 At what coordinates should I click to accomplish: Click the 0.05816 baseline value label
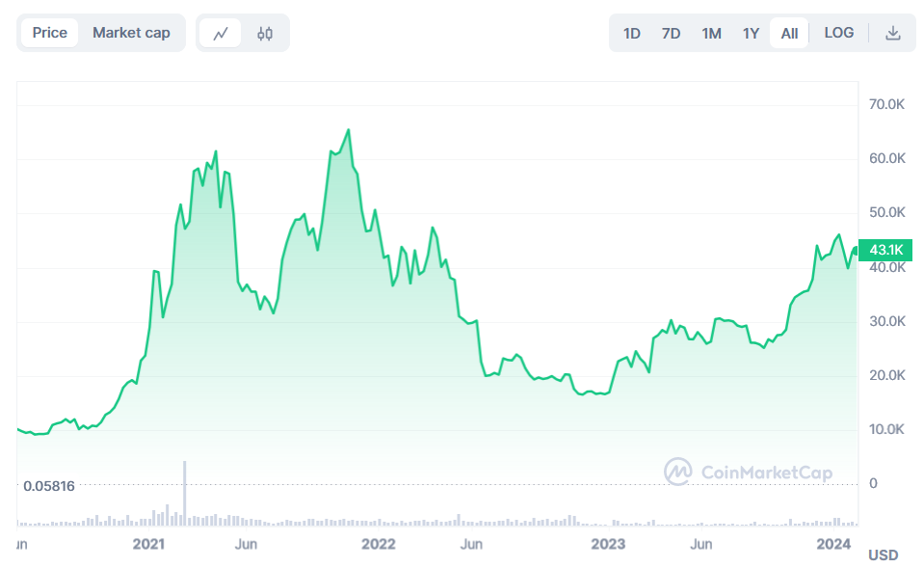pyautogui.click(x=49, y=486)
